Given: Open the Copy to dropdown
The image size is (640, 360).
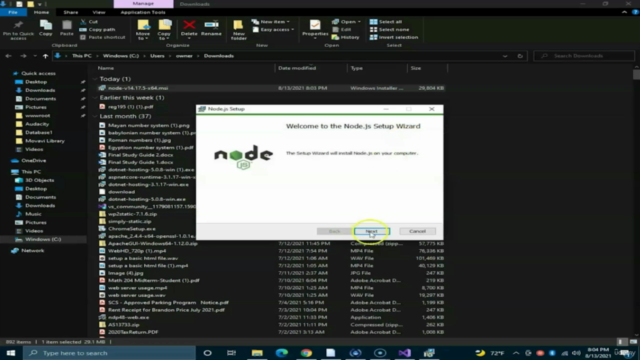Looking at the screenshot, I should pyautogui.click(x=164, y=30).
